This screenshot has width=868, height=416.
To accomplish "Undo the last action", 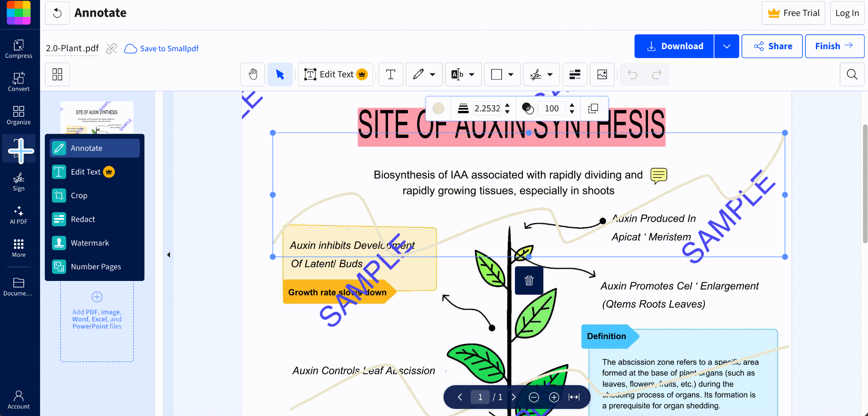I will point(633,74).
